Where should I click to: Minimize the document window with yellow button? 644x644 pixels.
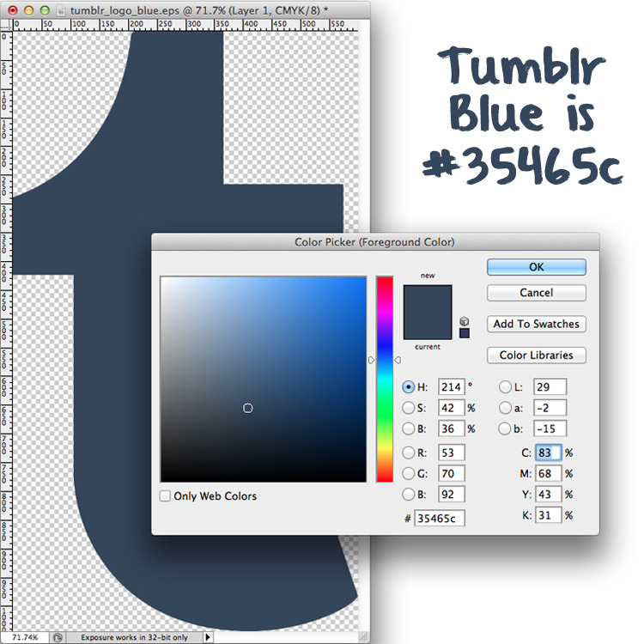[x=28, y=10]
